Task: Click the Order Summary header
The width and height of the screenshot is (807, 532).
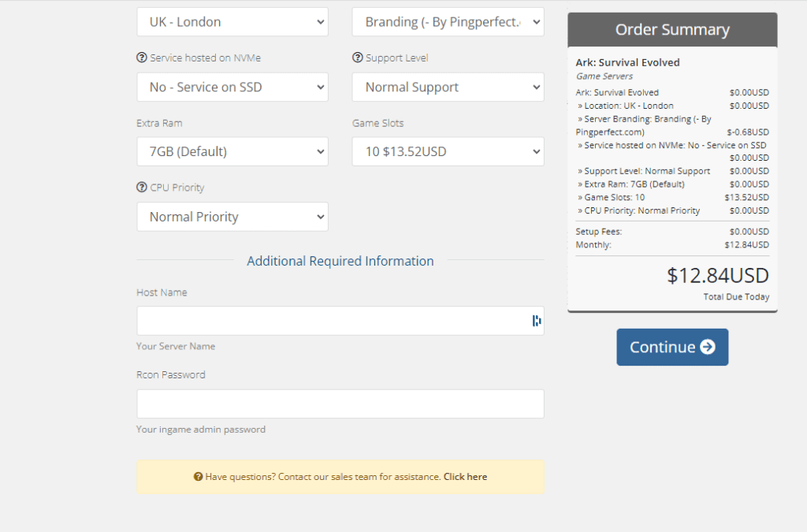Action: click(671, 29)
